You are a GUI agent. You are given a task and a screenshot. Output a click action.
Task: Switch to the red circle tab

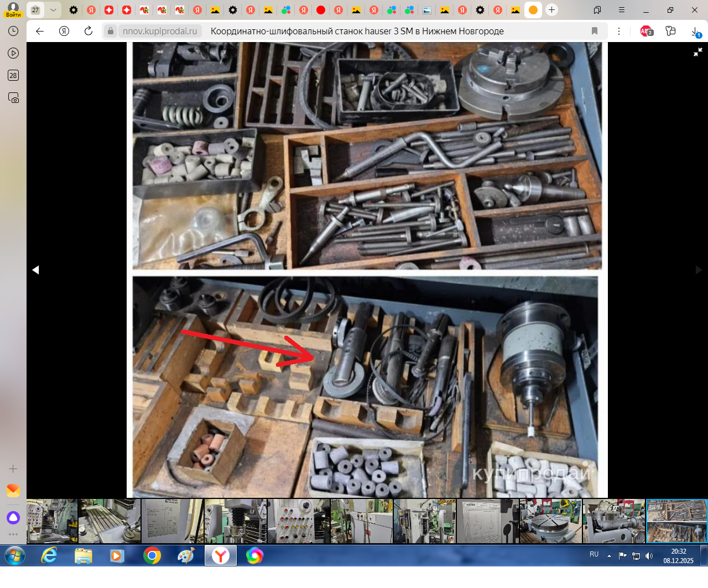coord(321,10)
